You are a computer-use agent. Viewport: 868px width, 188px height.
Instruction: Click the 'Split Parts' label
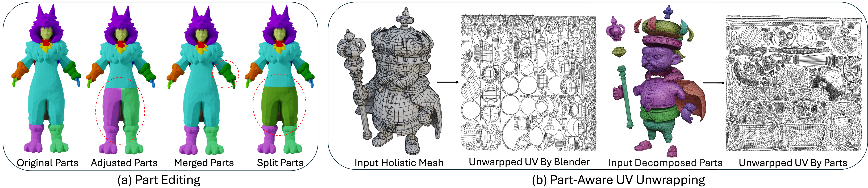point(280,163)
